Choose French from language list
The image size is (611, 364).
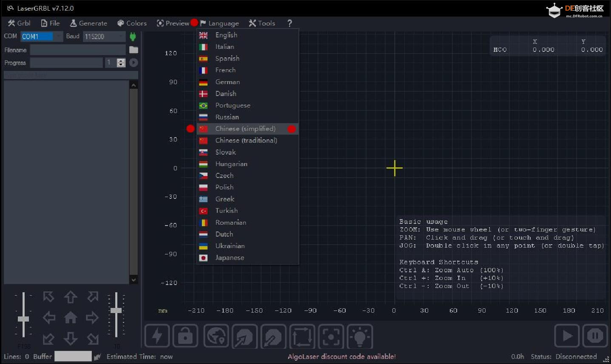[x=248, y=70]
